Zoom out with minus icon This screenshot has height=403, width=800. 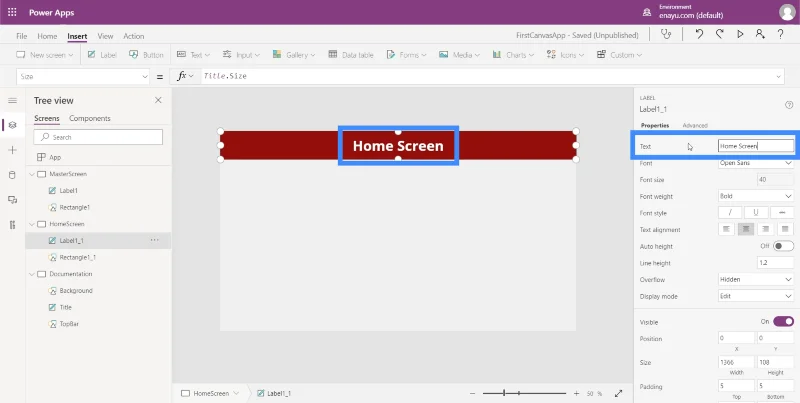pyautogui.click(x=472, y=393)
